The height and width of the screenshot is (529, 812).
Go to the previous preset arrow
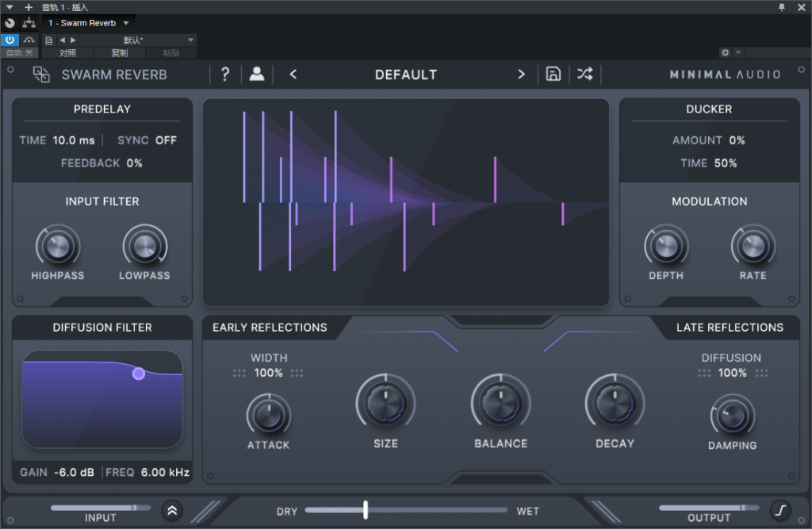coord(293,75)
